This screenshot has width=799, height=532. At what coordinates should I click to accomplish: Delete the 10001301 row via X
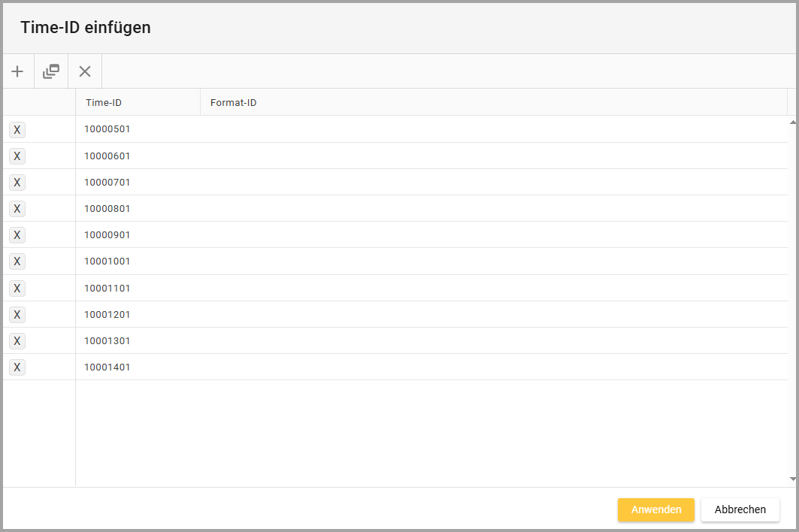[x=17, y=341]
